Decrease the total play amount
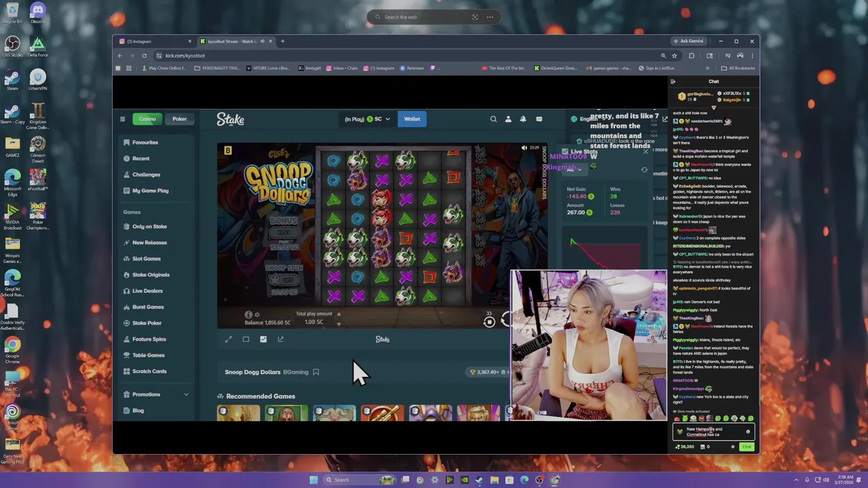 click(x=338, y=324)
